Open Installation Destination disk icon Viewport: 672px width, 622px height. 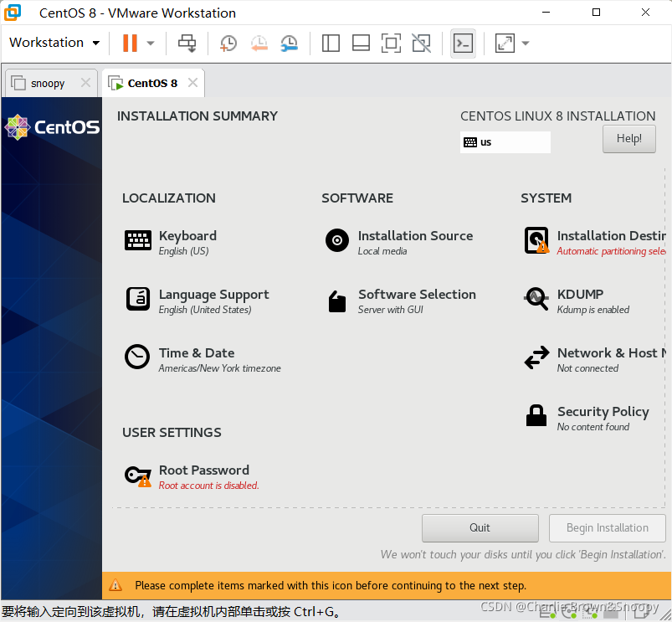pos(536,240)
